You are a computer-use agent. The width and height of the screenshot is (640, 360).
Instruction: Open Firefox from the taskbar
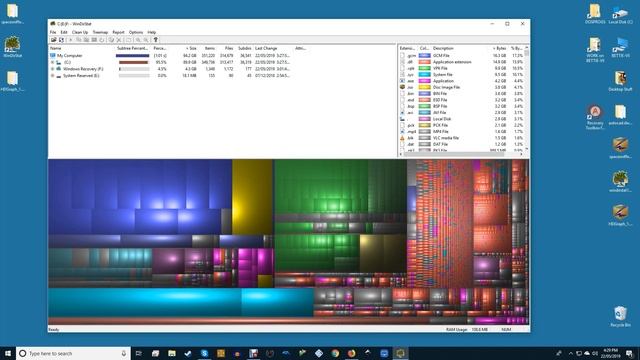[x=351, y=353]
